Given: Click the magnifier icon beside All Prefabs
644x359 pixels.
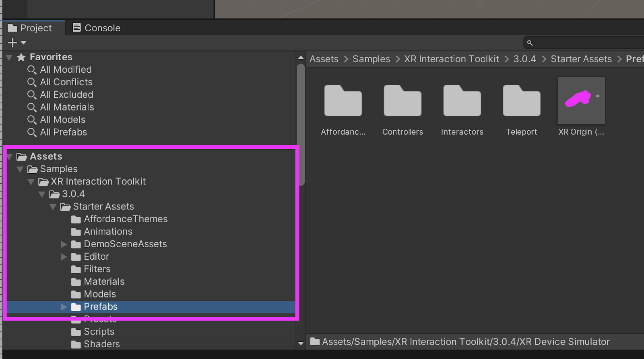Looking at the screenshot, I should click(32, 132).
